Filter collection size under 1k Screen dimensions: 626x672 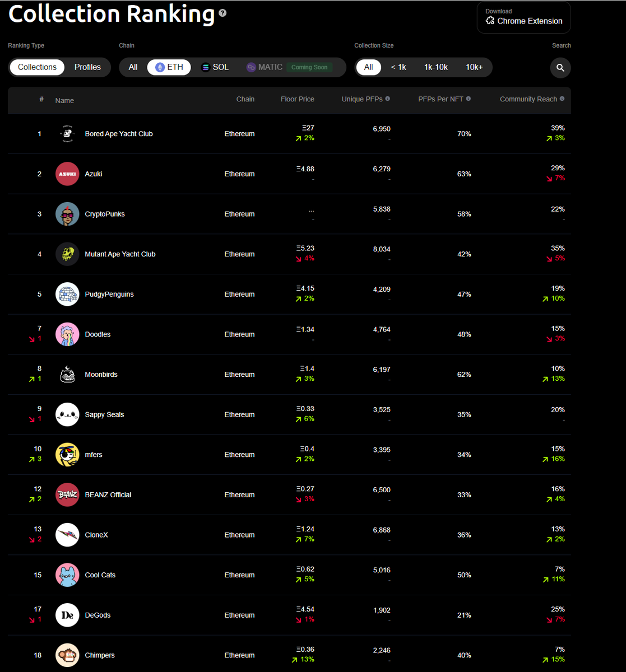click(x=398, y=67)
